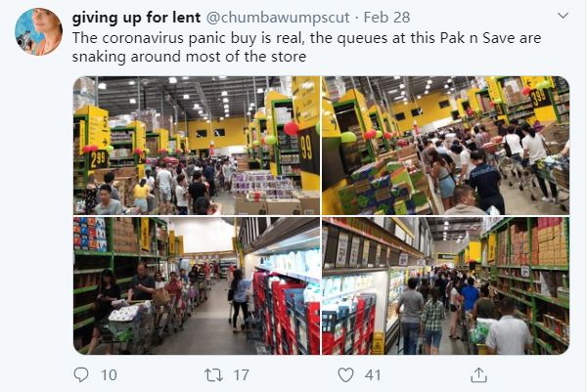
Task: Click the reply speech bubble icon
Action: (81, 374)
